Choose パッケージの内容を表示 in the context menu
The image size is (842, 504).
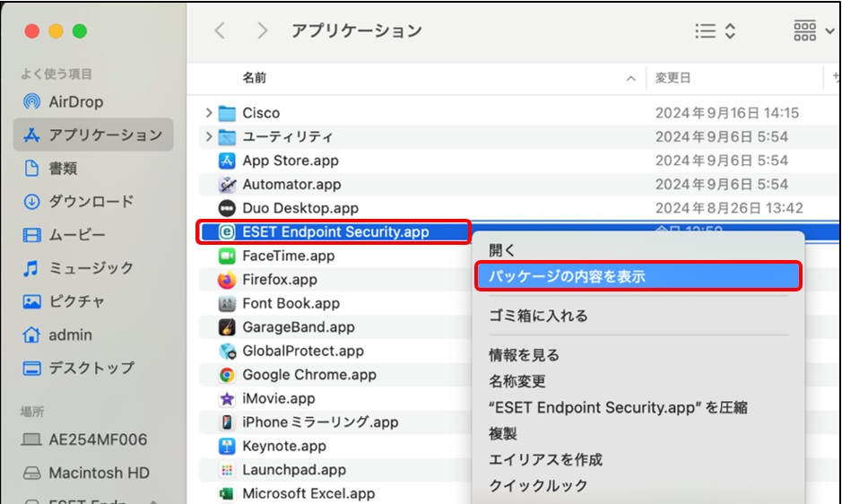[638, 276]
